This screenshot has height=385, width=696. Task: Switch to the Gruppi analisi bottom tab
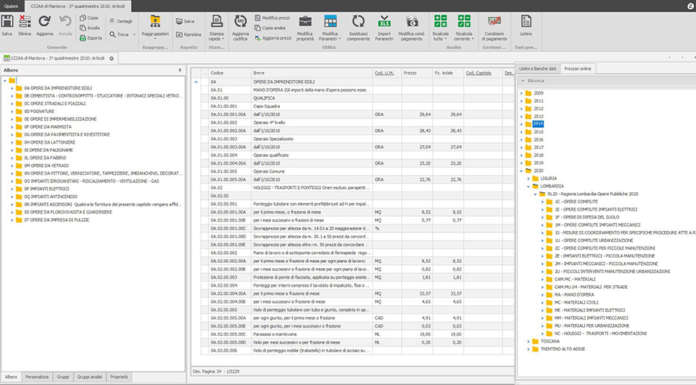(x=90, y=377)
